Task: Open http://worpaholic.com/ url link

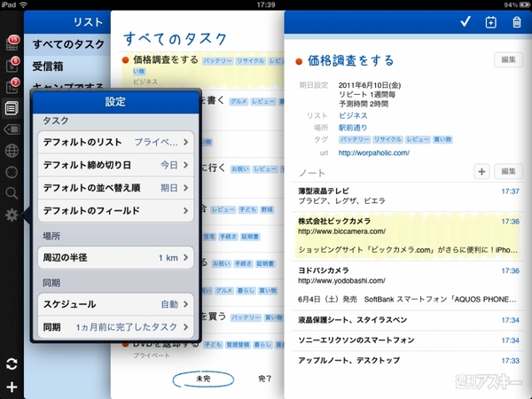Action: pos(374,153)
